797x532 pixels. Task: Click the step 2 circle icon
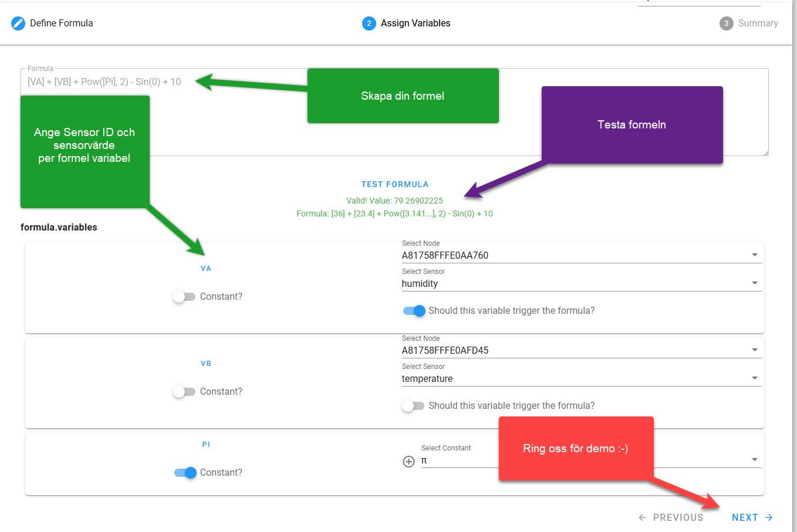369,23
